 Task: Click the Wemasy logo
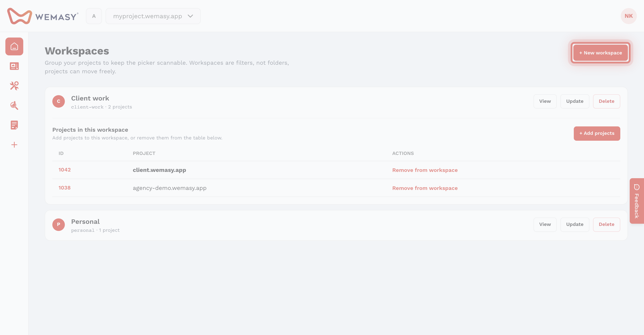pos(43,16)
